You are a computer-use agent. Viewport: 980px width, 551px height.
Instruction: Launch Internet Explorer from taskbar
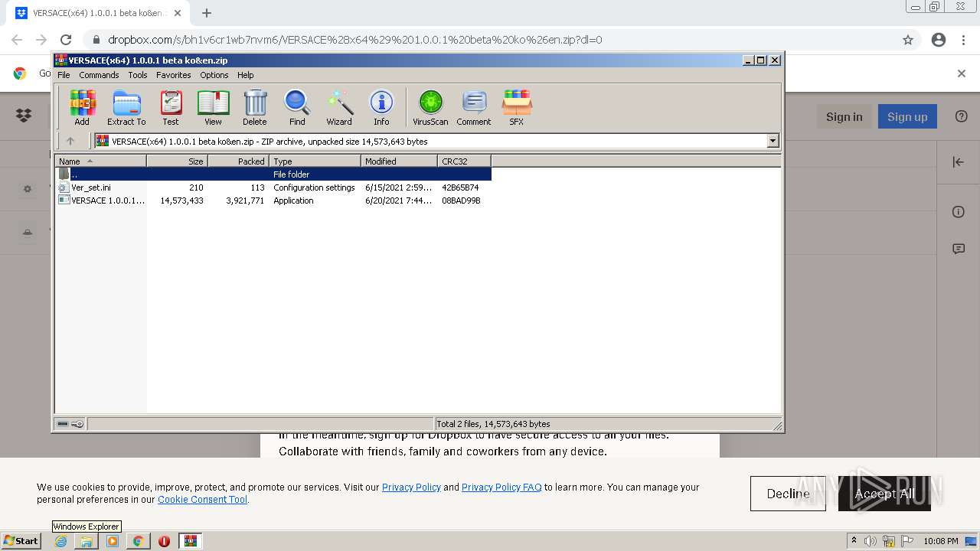pyautogui.click(x=61, y=541)
